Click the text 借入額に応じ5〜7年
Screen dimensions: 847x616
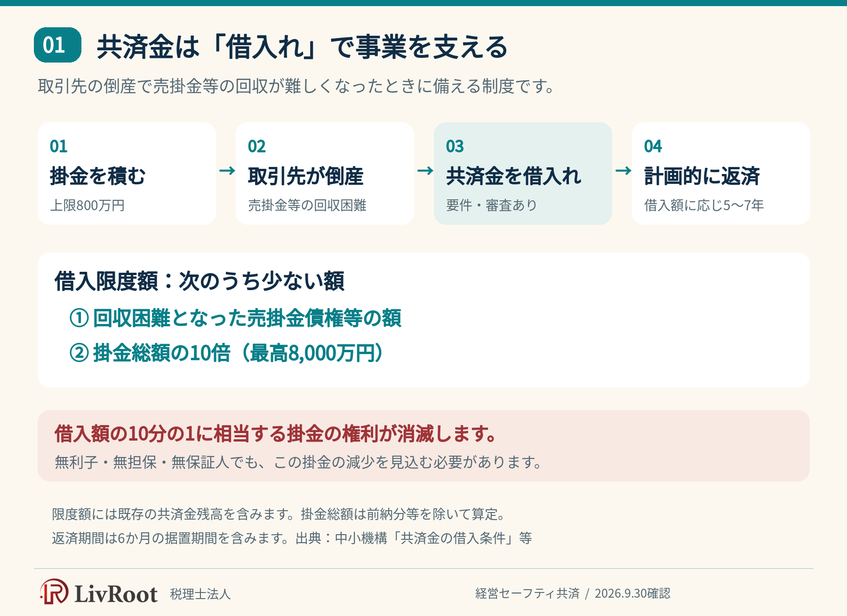click(x=704, y=205)
